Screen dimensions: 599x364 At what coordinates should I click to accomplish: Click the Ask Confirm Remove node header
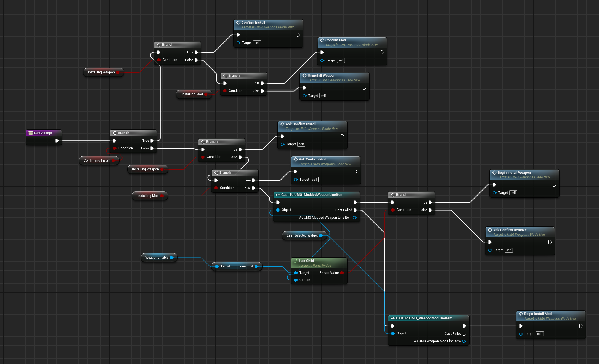(520, 232)
